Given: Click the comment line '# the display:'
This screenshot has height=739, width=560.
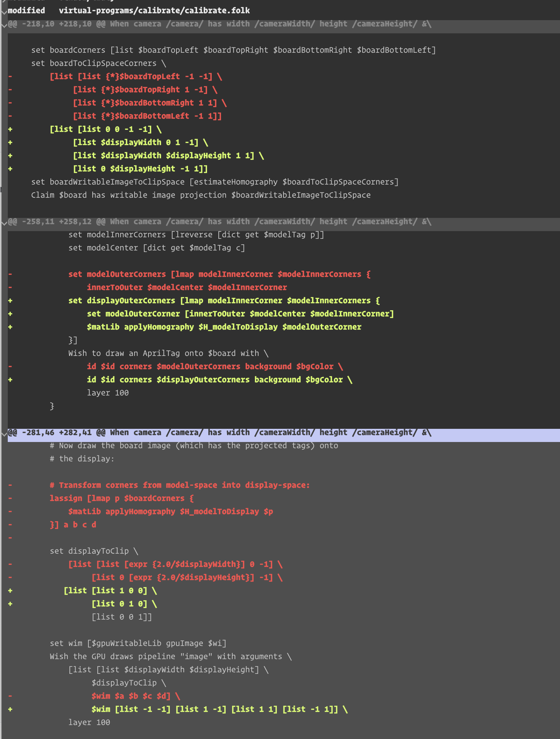Looking at the screenshot, I should point(82,459).
